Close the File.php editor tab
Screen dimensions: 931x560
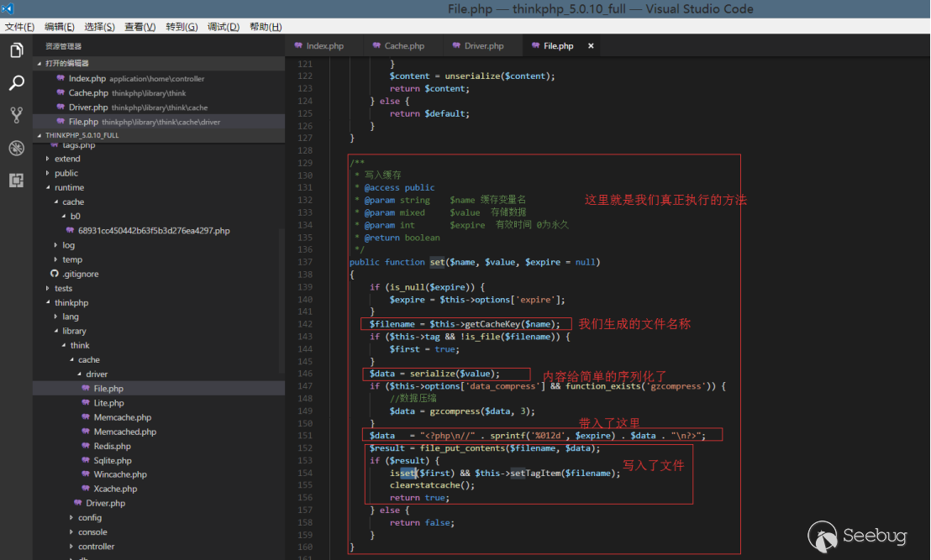click(x=591, y=46)
